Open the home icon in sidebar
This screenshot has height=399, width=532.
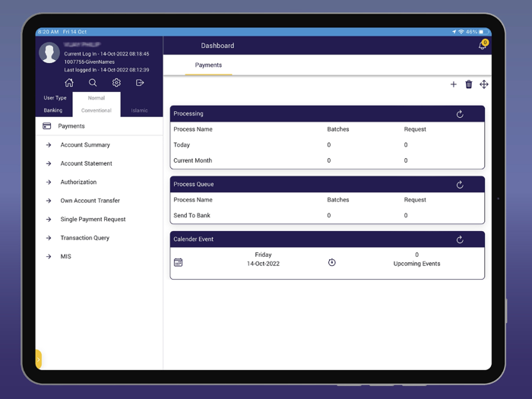69,82
